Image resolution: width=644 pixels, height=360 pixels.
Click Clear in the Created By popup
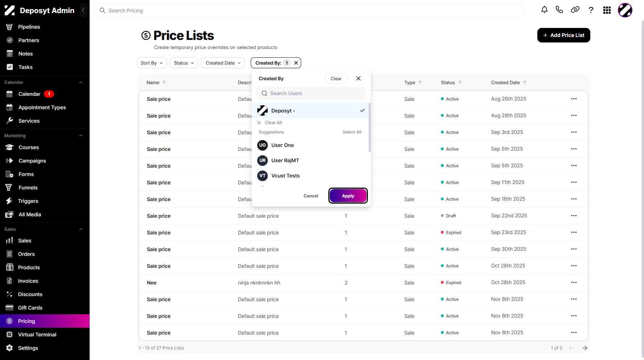336,78
